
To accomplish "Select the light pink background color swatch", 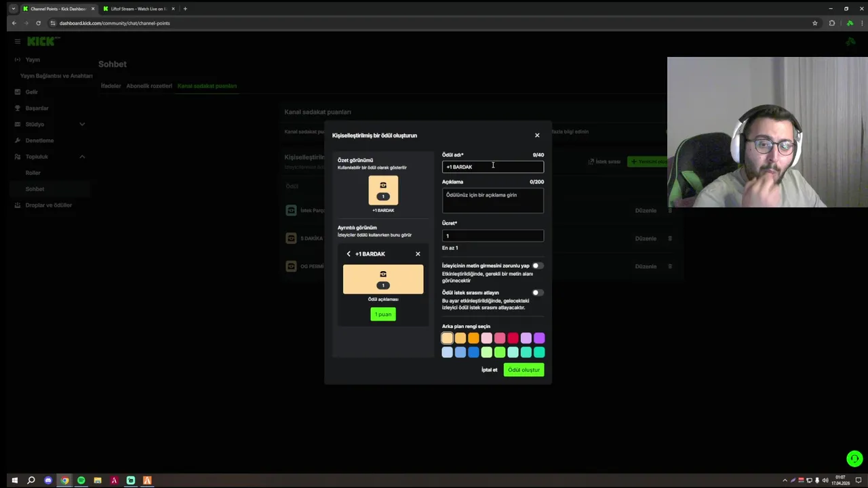I will pos(486,338).
